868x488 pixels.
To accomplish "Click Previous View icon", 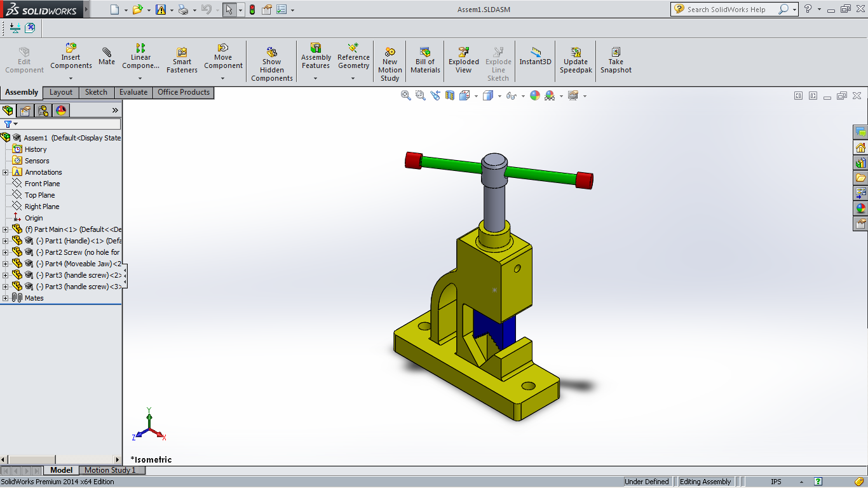I will 435,95.
